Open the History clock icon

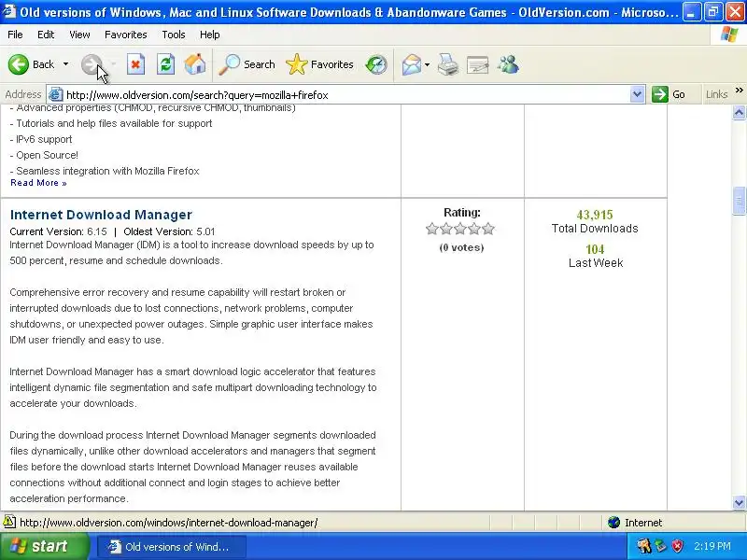point(376,64)
